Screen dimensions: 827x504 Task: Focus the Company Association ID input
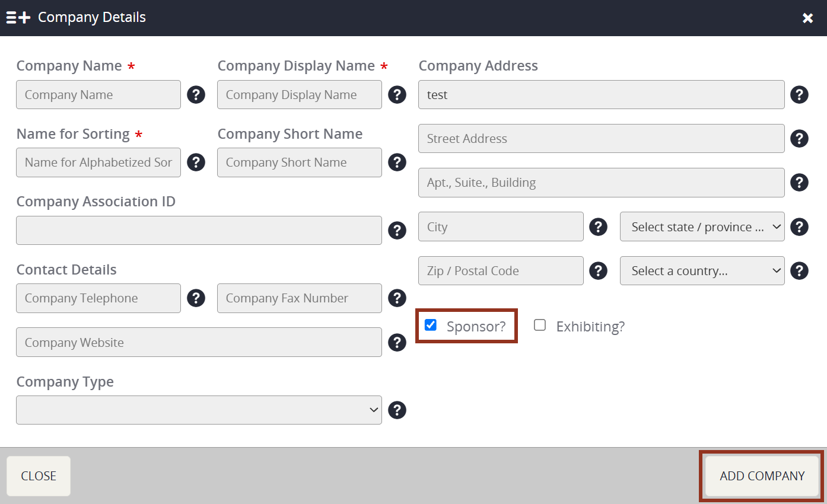pyautogui.click(x=199, y=230)
